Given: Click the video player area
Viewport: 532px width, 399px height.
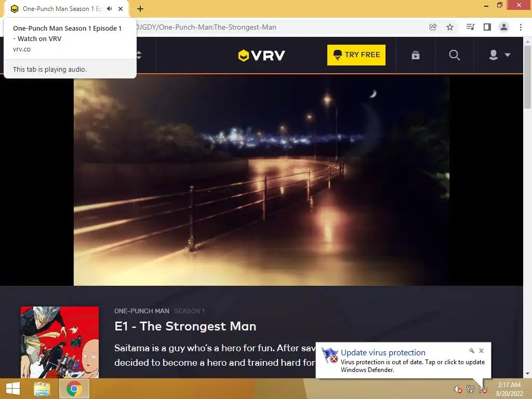Looking at the screenshot, I should [x=261, y=180].
